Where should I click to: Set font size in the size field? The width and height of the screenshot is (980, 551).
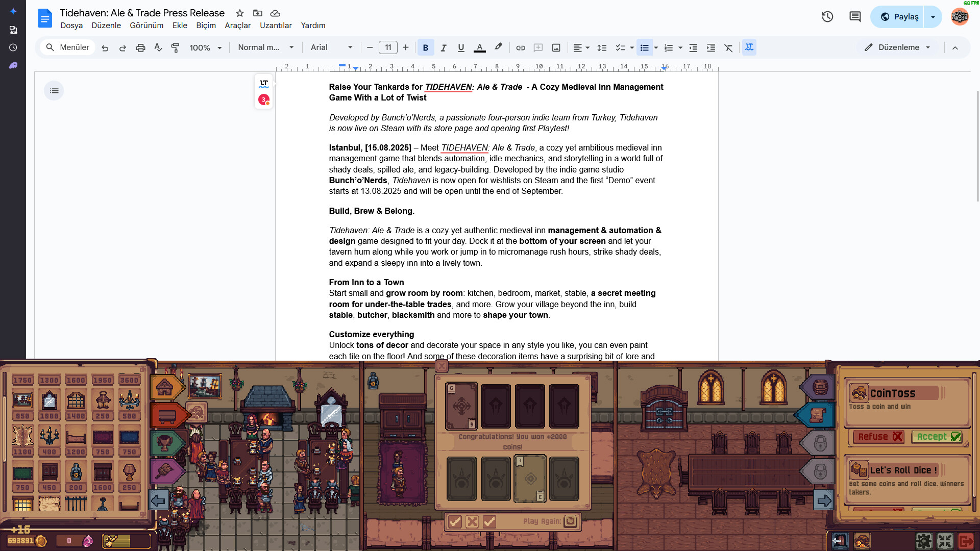point(388,47)
